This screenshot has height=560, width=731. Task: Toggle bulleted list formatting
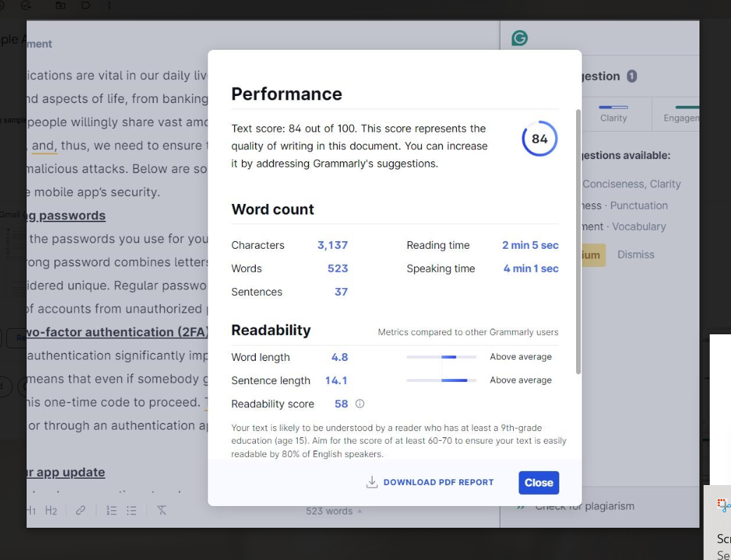click(132, 510)
